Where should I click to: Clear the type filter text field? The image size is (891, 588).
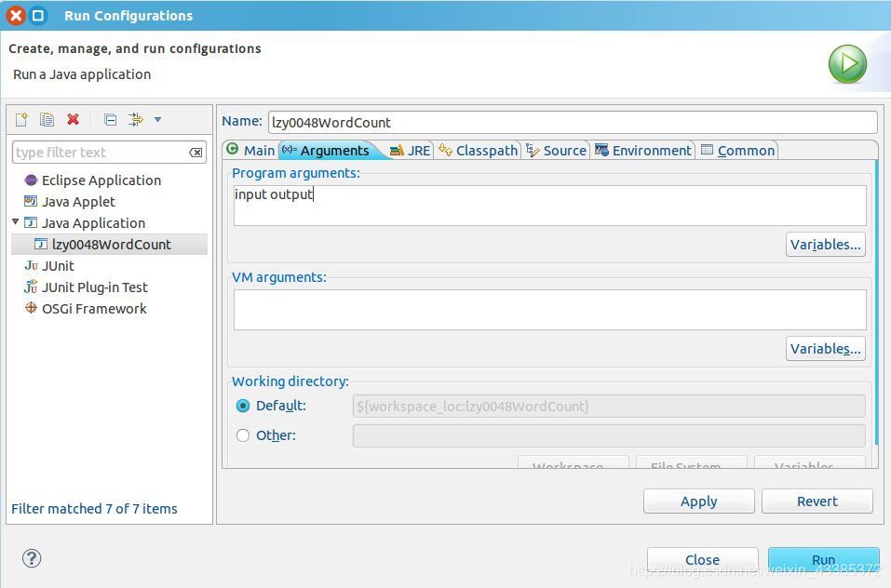click(x=196, y=152)
